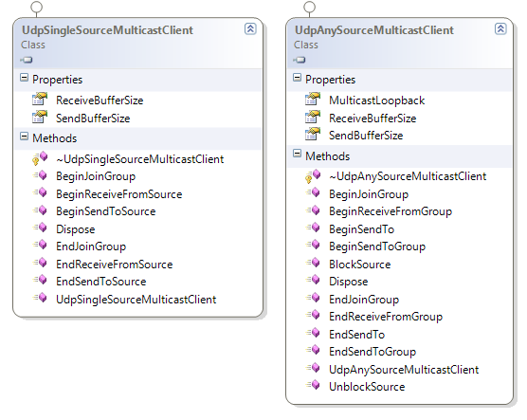Select UdpSingleSourceMulticastClient constructor method
The width and height of the screenshot is (527, 420).
[x=136, y=300]
